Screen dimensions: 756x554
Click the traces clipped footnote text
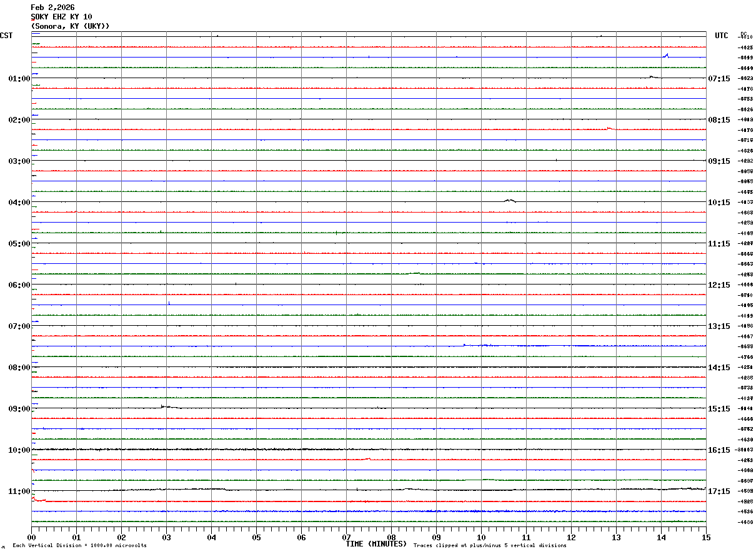point(490,546)
